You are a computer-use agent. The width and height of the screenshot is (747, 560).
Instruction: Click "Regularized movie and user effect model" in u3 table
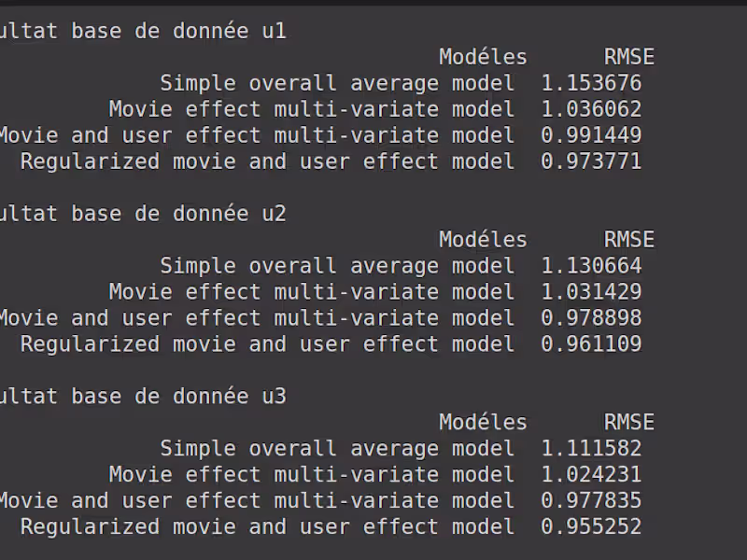point(267,526)
